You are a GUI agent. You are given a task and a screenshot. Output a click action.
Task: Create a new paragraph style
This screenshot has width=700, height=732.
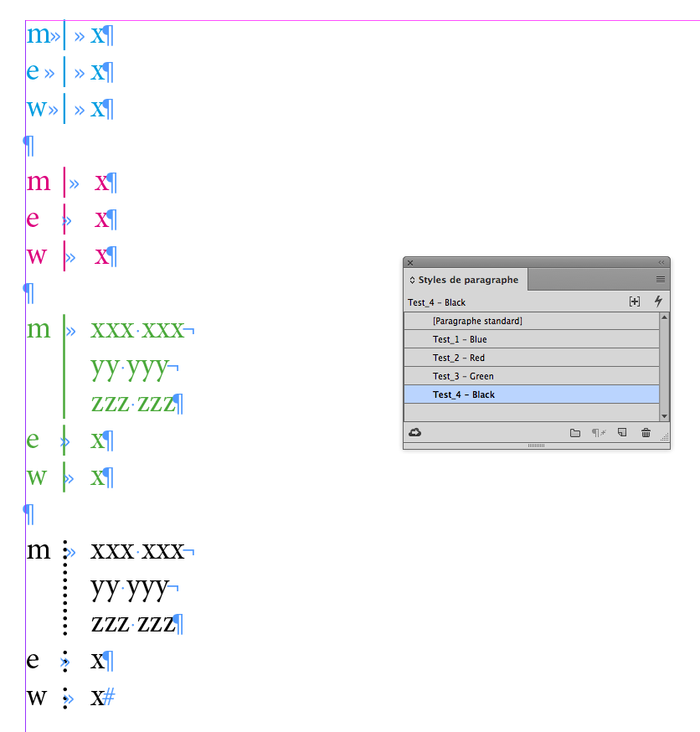622,433
